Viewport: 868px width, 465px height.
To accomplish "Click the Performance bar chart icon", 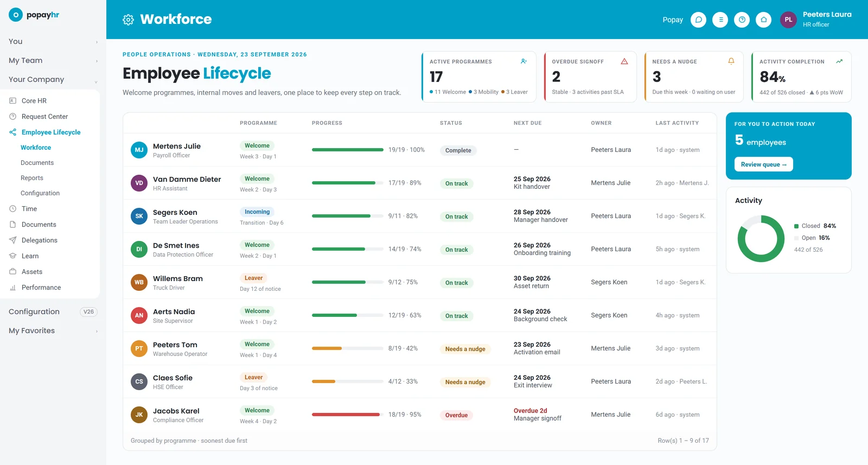I will (x=13, y=288).
